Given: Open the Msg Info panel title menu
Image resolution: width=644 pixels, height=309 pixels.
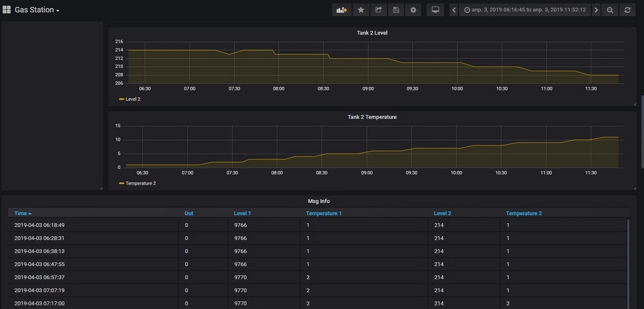Looking at the screenshot, I should pyautogui.click(x=318, y=201).
